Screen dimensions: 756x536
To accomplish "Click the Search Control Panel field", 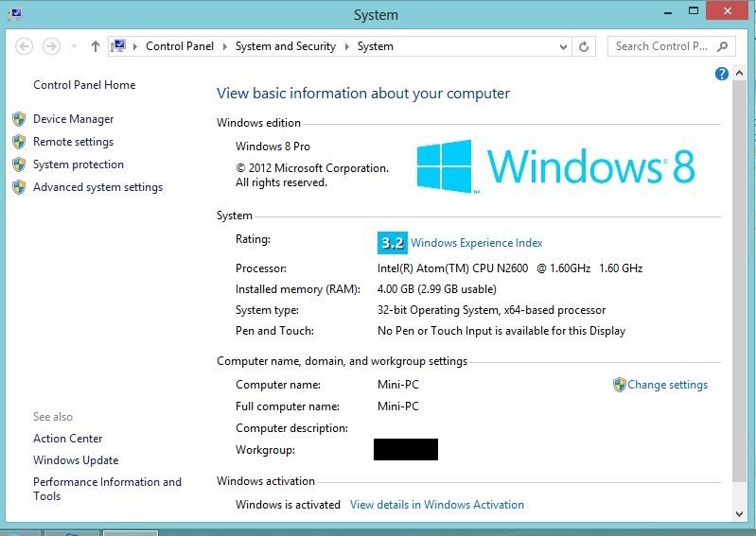I will click(671, 46).
